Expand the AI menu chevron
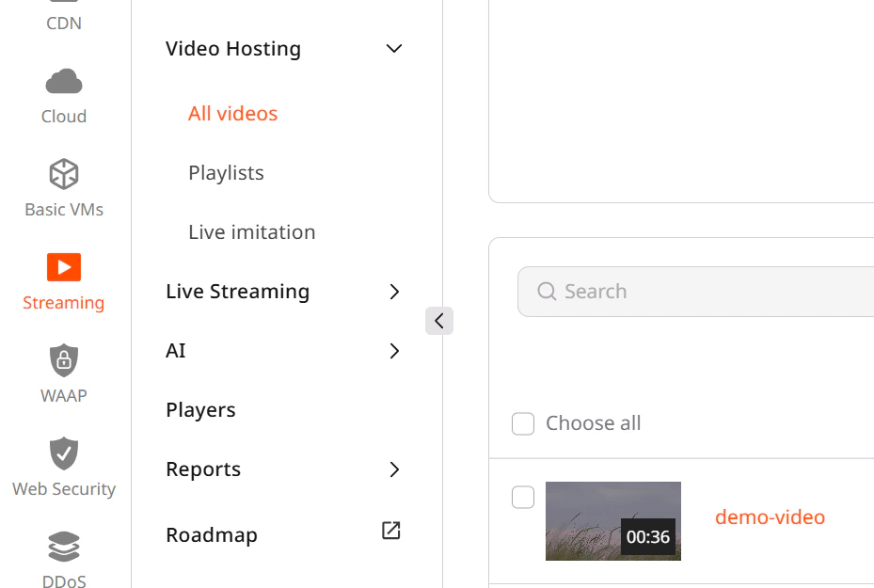The image size is (874, 588). (x=394, y=351)
